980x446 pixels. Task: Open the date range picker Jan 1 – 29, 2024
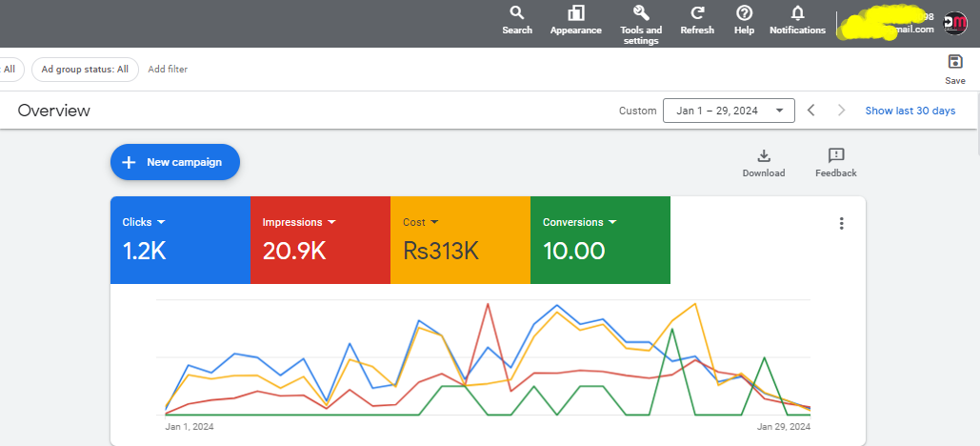tap(729, 111)
